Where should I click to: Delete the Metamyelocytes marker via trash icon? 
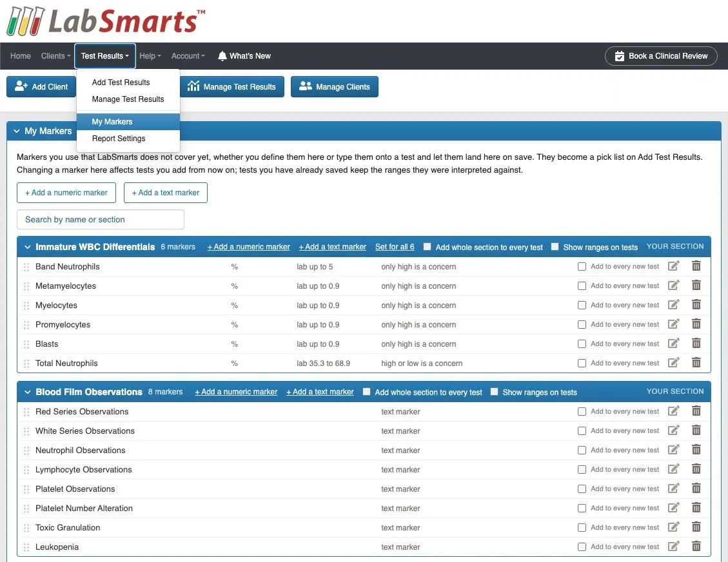696,286
